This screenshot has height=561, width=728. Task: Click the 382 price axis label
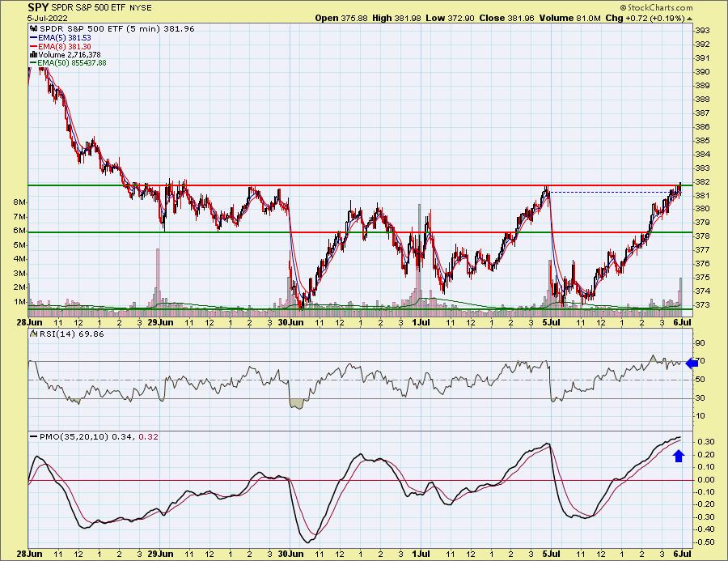(x=702, y=181)
